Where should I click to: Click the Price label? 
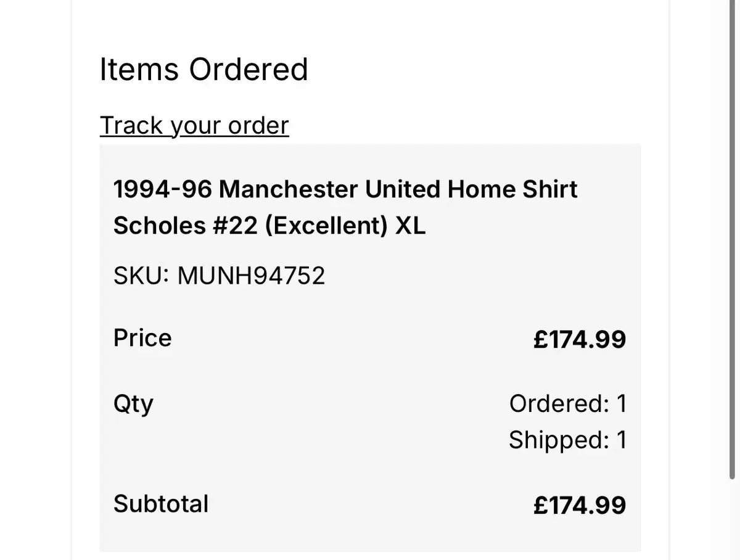click(142, 338)
